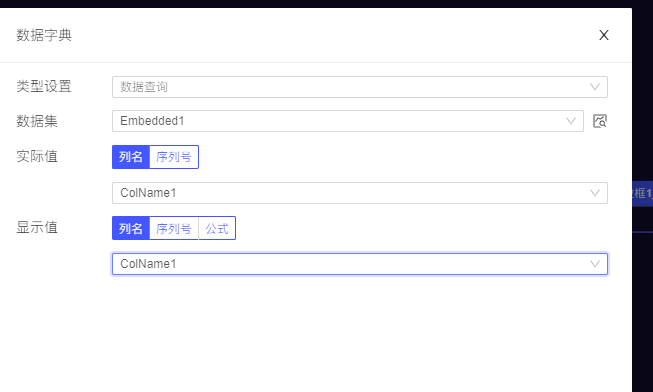Click the partially visible 框1 item behind dialog
The height and width of the screenshot is (392, 653).
643,193
